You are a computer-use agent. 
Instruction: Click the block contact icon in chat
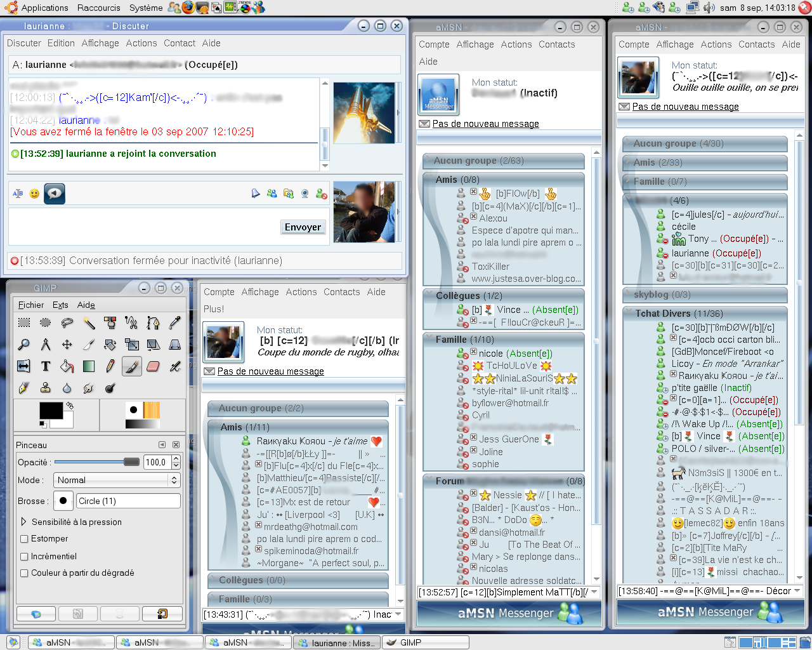click(322, 194)
